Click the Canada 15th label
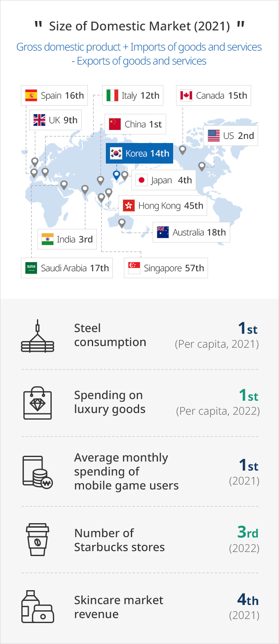Screen dimensions: 279x644 [x=213, y=95]
